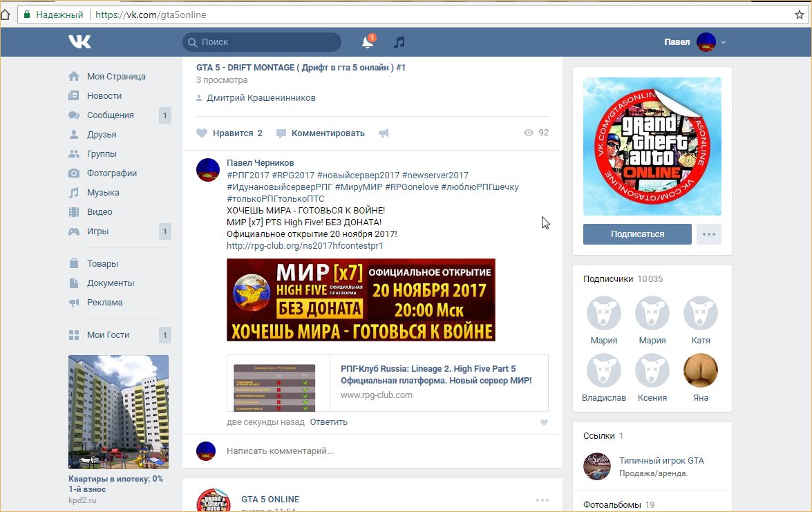Click Квартиры в ипотеку ad title
The height and width of the screenshot is (512, 812).
115,484
